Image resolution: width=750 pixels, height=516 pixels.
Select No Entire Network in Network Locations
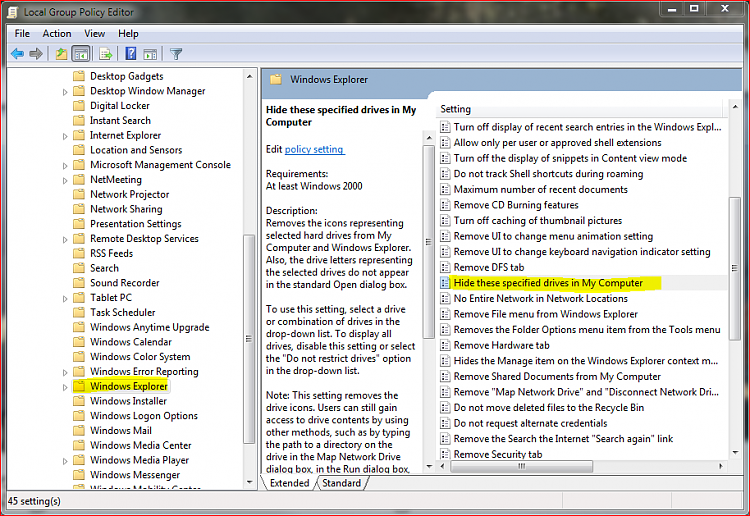(540, 299)
